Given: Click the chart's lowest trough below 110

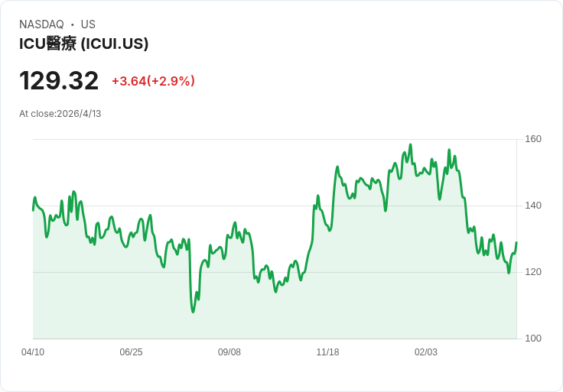Looking at the screenshot, I should point(193,312).
